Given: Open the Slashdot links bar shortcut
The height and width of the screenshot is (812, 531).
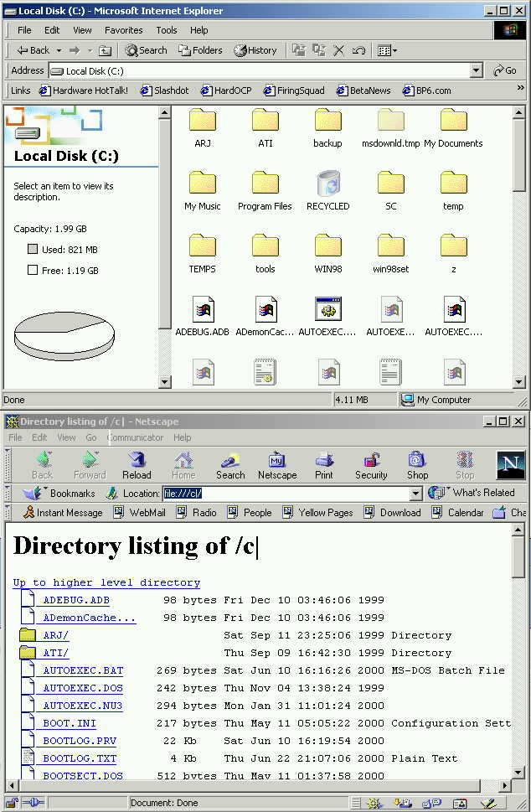Looking at the screenshot, I should tap(165, 91).
